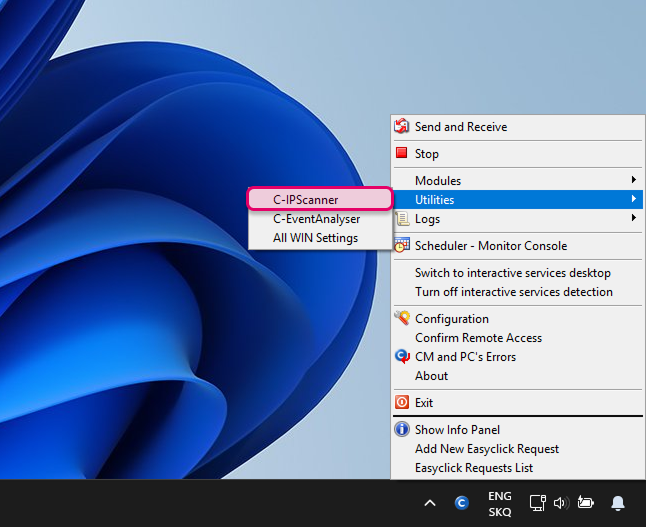Open the volume speaker tray icon

(x=561, y=503)
